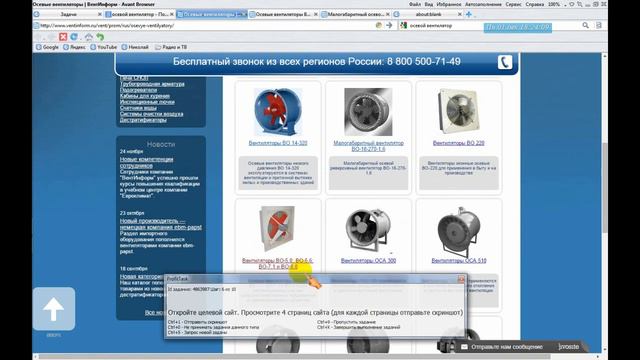Open the news link about ebm-papst manufacturer
640x360 pixels.
click(x=160, y=224)
